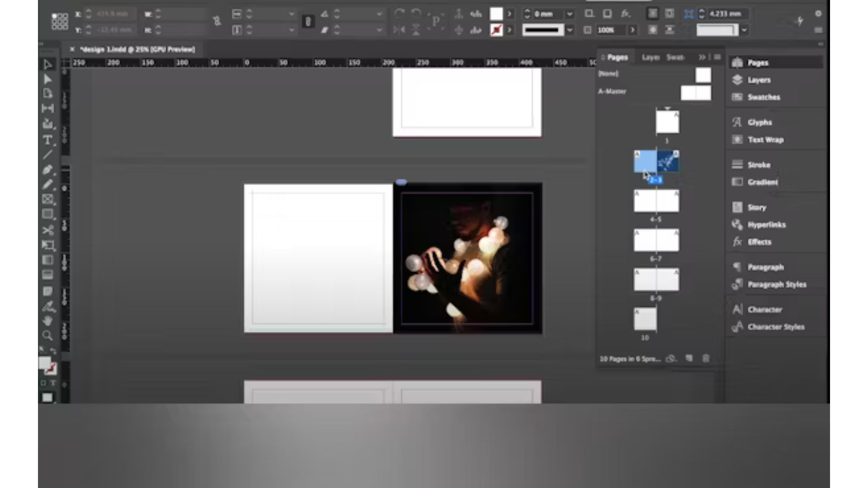Select the Pen tool
The width and height of the screenshot is (868, 488).
click(x=47, y=169)
